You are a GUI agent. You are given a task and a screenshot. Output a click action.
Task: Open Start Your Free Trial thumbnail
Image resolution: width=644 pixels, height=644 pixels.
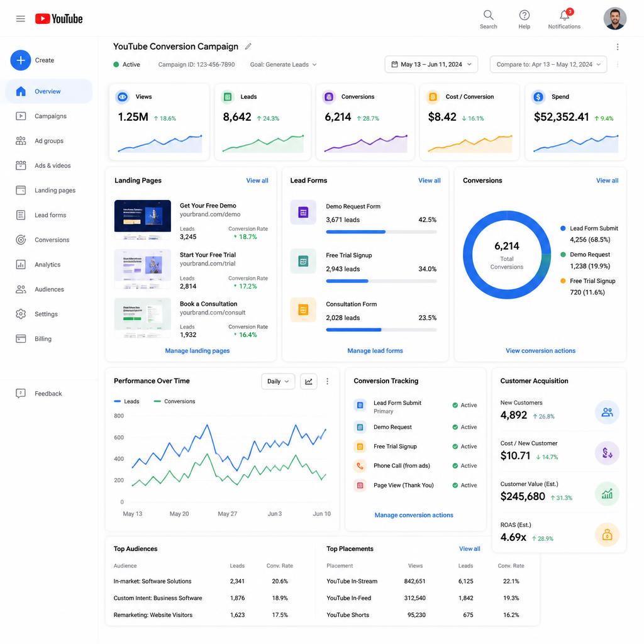click(x=143, y=269)
